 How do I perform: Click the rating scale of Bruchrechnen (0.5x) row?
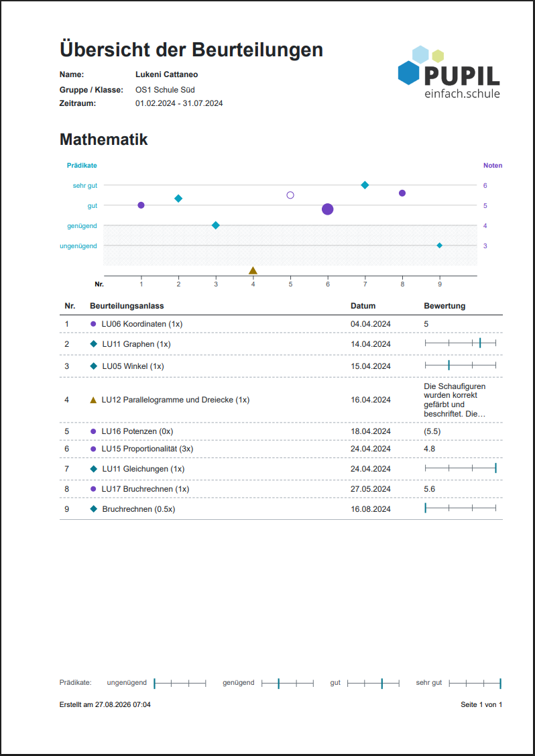tap(461, 508)
